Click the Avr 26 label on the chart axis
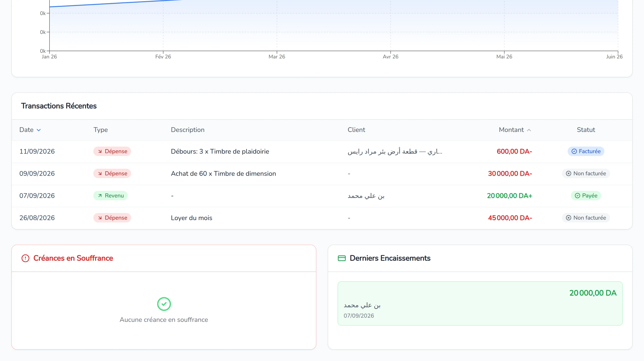 pos(391,57)
